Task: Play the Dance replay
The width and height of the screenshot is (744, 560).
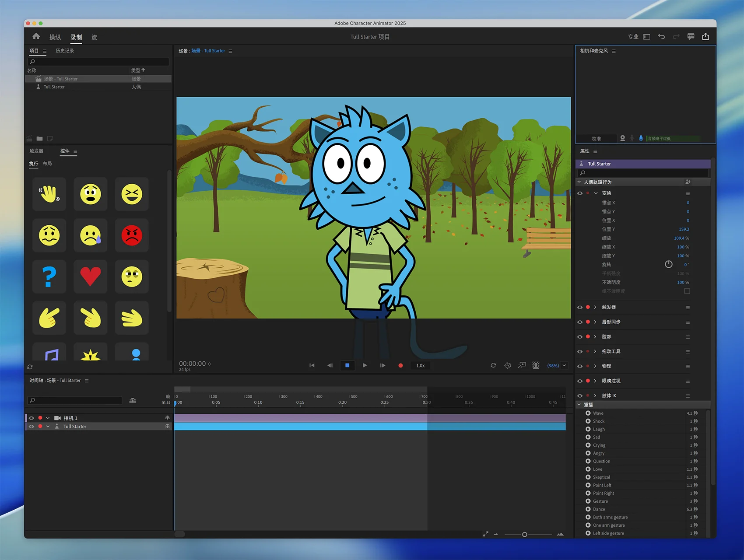Action: pyautogui.click(x=588, y=509)
